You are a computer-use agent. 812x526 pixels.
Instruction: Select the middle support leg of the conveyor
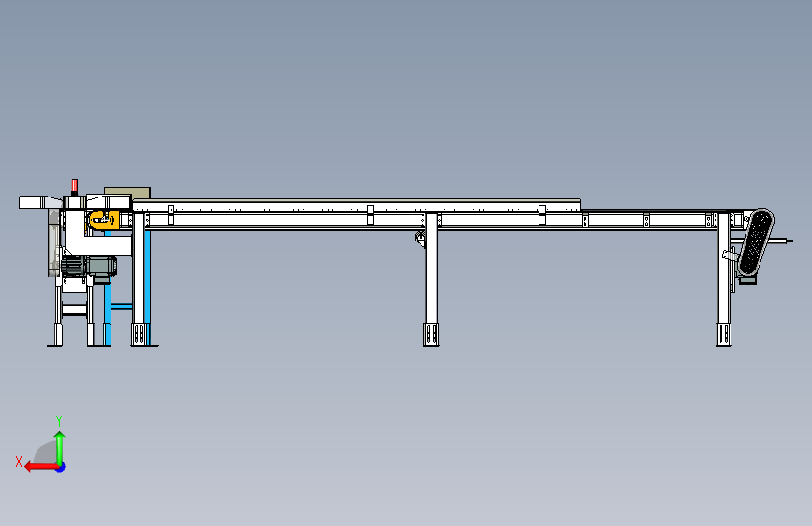pyautogui.click(x=432, y=280)
